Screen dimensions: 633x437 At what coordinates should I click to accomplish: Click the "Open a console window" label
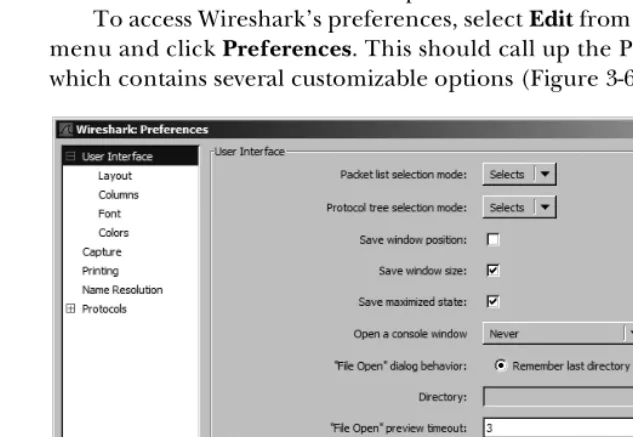(x=410, y=334)
